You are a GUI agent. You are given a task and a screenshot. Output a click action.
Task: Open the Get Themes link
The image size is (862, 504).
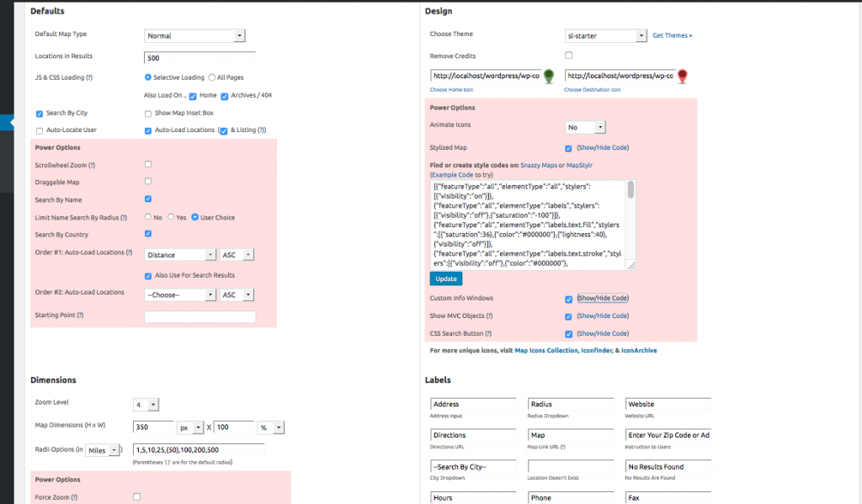pyautogui.click(x=673, y=36)
